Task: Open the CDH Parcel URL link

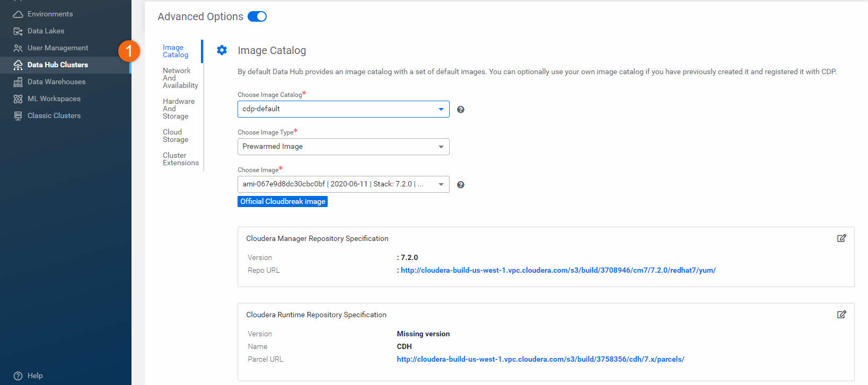Action: coord(540,360)
